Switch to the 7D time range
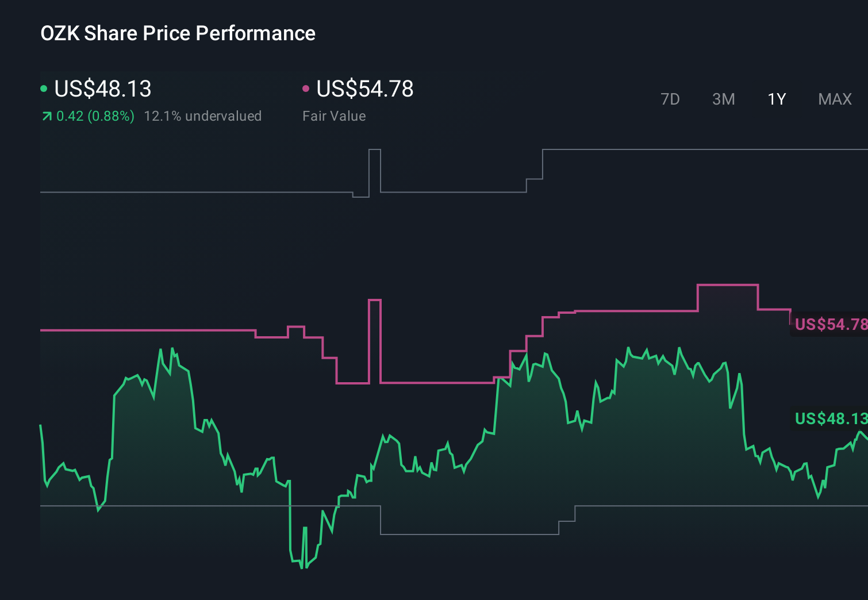The width and height of the screenshot is (868, 600). point(671,99)
